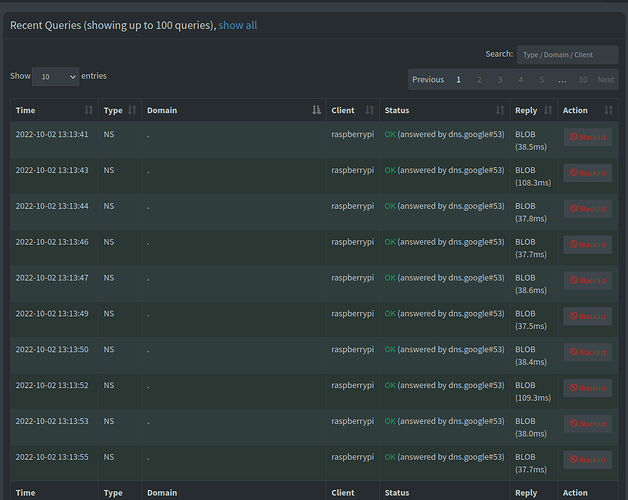Sort by Reply column arrows
The image size is (628, 500).
(549, 110)
